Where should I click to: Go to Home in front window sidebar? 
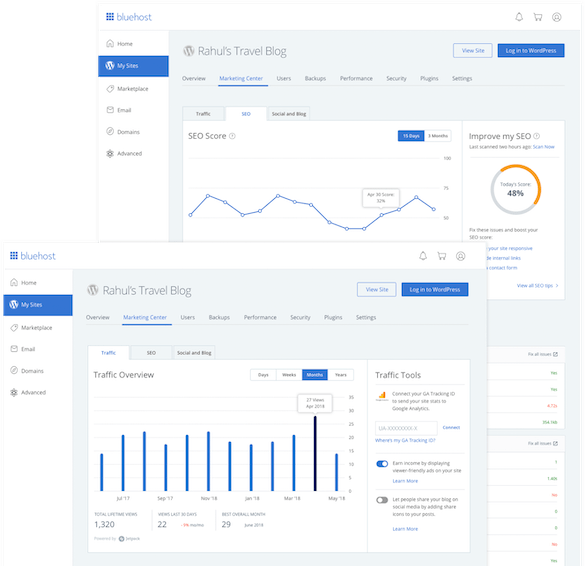pos(24,282)
